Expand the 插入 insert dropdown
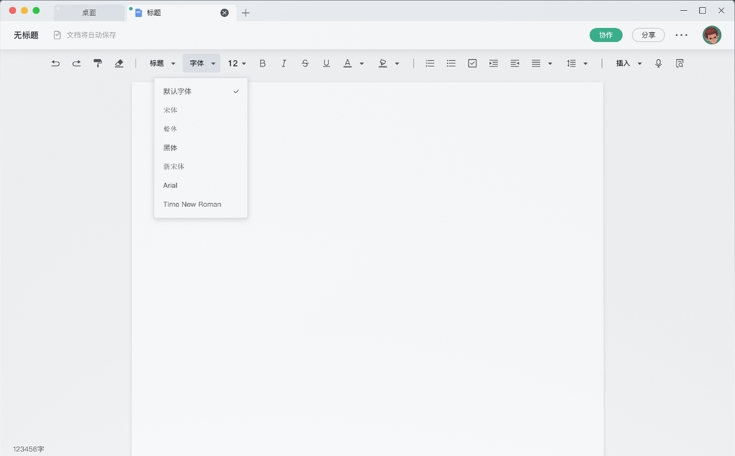The height and width of the screenshot is (456, 735). pos(628,63)
